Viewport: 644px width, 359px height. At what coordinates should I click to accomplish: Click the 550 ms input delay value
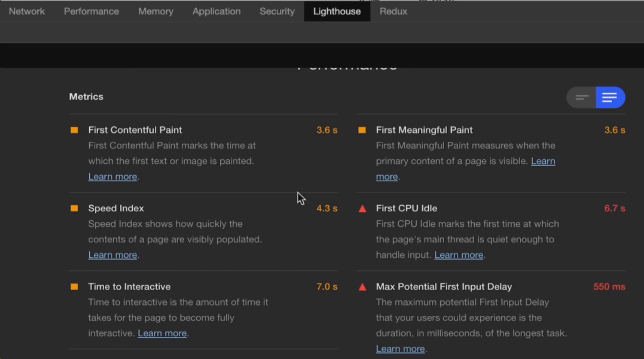point(609,287)
